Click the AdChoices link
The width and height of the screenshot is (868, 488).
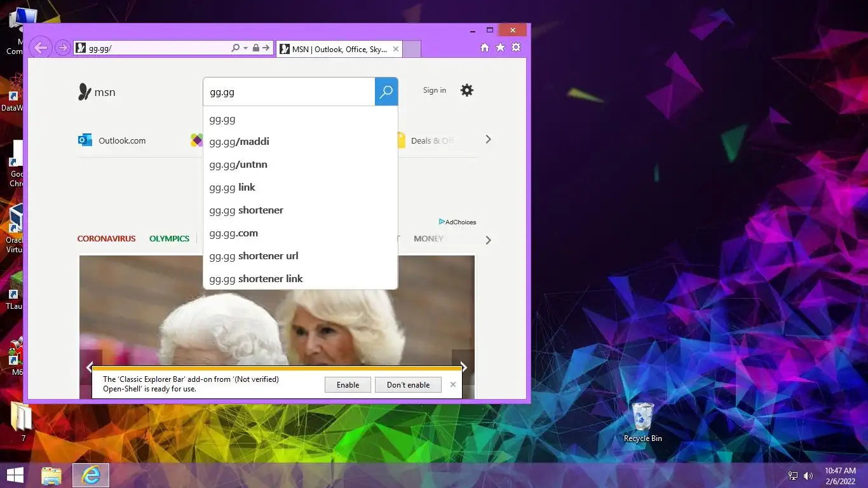[457, 222]
